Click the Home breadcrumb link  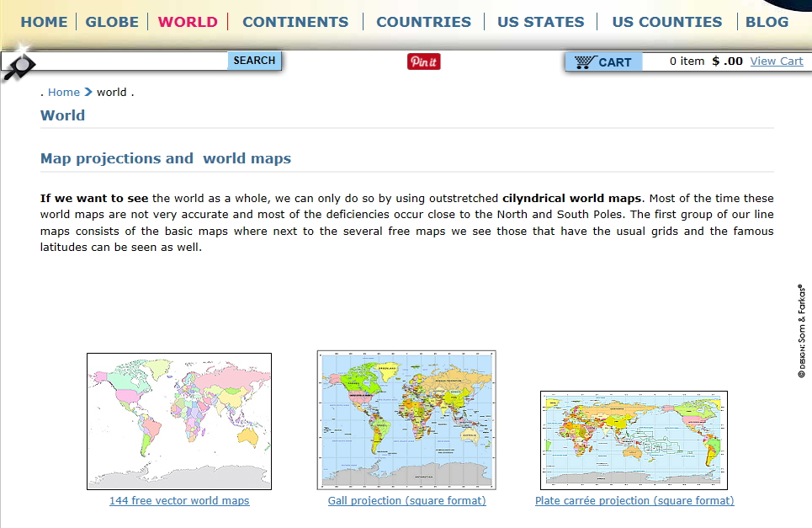64,92
